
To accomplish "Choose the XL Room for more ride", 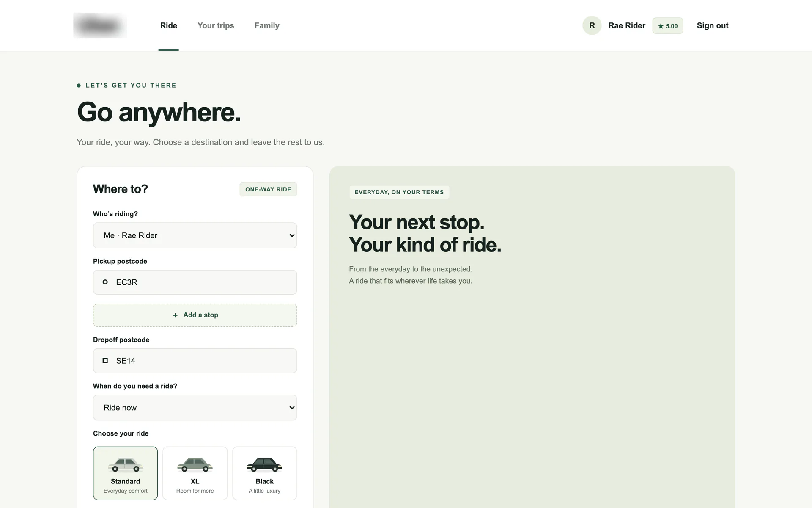I will (x=195, y=473).
